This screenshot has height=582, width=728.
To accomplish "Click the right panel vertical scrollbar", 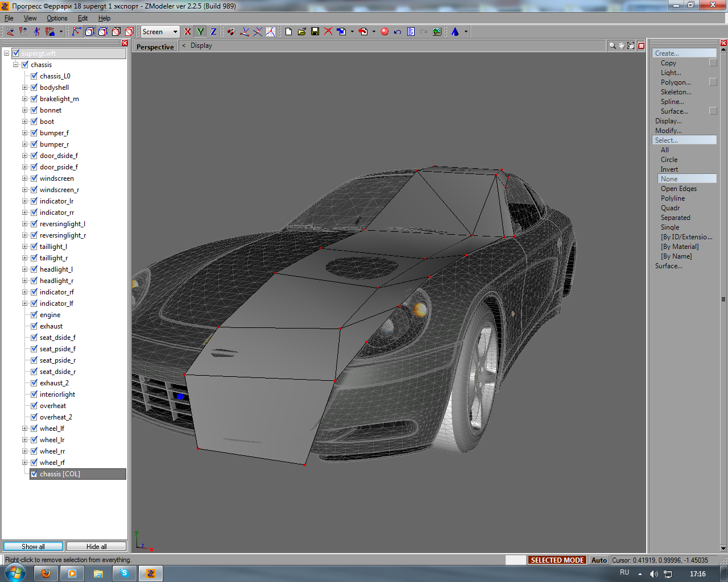I will point(723,299).
